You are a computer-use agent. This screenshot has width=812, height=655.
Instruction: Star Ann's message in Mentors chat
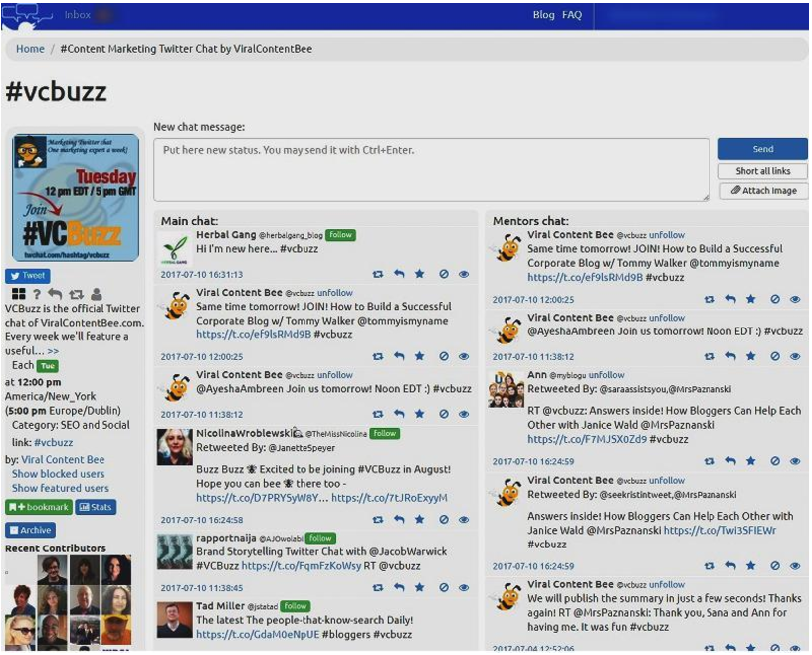tap(751, 460)
